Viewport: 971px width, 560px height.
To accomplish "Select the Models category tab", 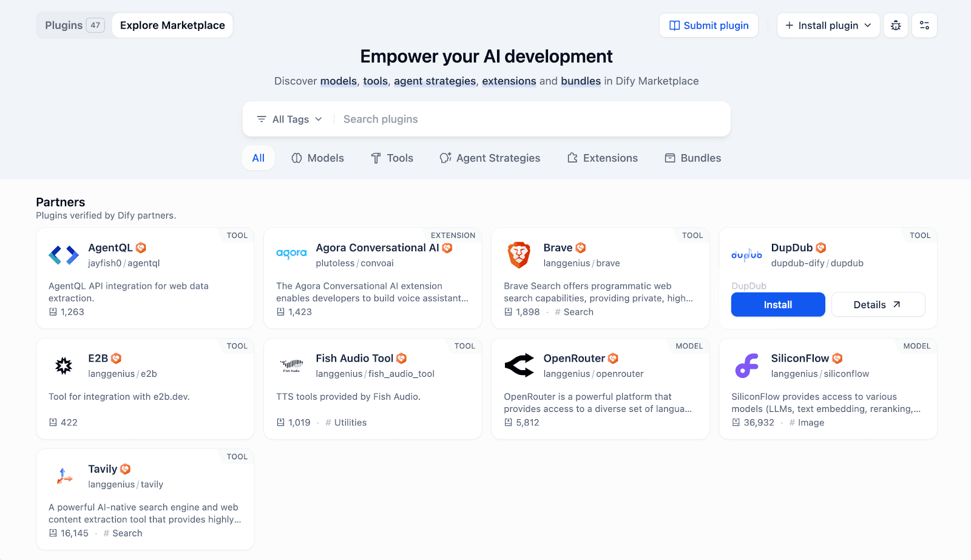I will (317, 158).
